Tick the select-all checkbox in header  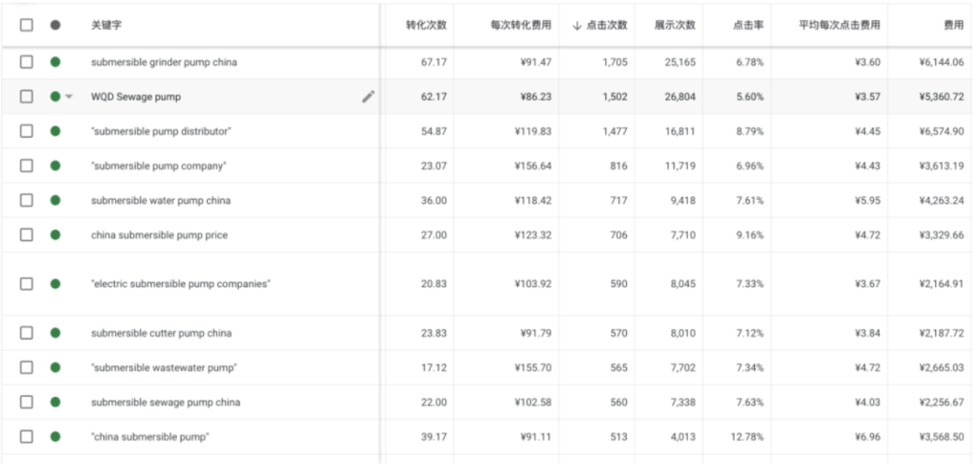(x=27, y=25)
